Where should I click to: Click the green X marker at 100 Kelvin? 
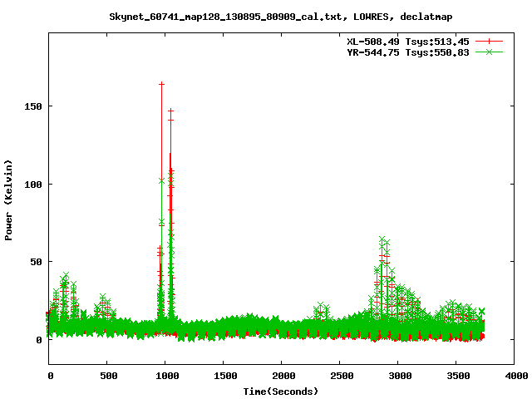(161, 181)
